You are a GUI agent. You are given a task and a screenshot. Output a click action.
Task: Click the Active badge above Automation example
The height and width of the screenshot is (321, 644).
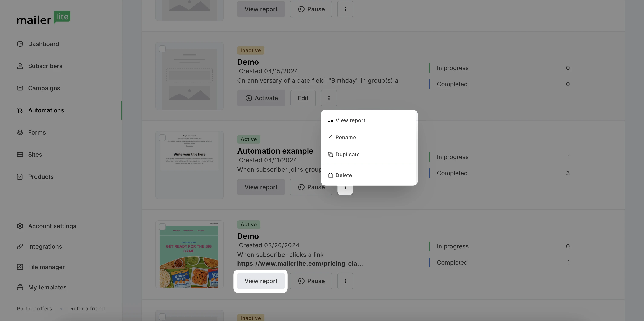pos(249,139)
